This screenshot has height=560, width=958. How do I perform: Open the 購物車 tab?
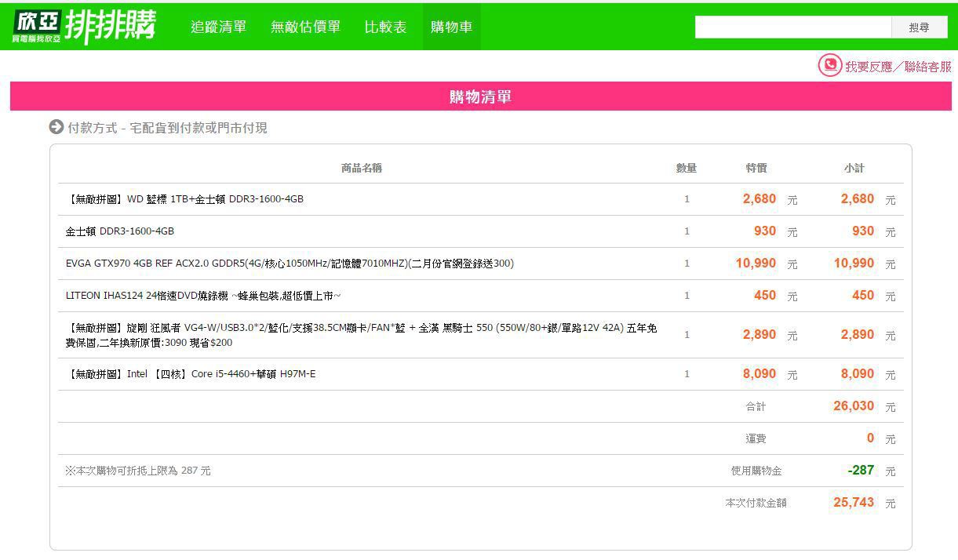451,27
